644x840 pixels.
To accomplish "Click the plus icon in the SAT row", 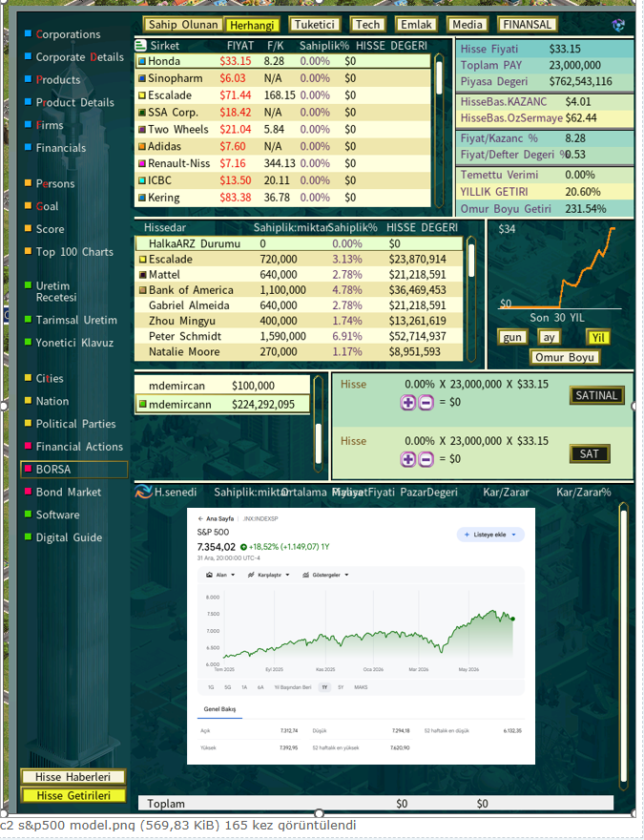I will pyautogui.click(x=408, y=459).
